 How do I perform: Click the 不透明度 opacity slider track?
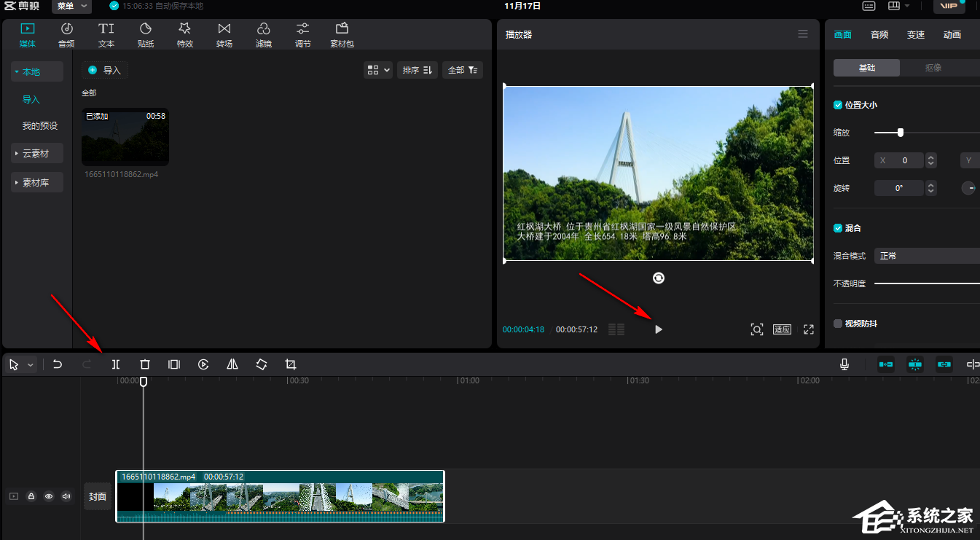[x=927, y=283]
